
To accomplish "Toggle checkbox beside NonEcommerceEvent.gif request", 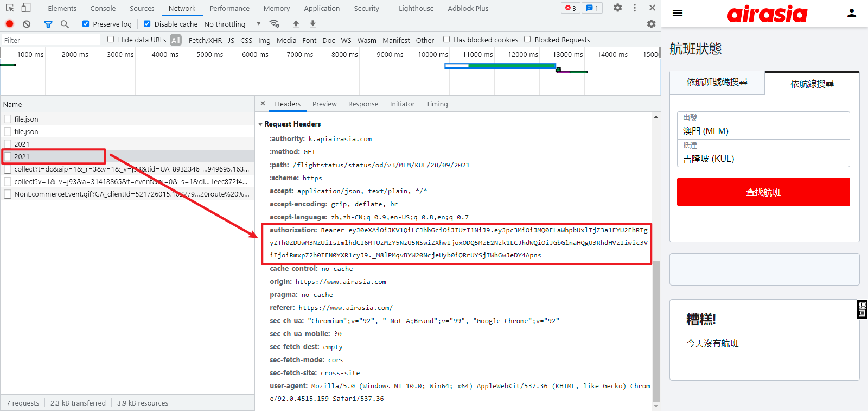I will [8, 194].
